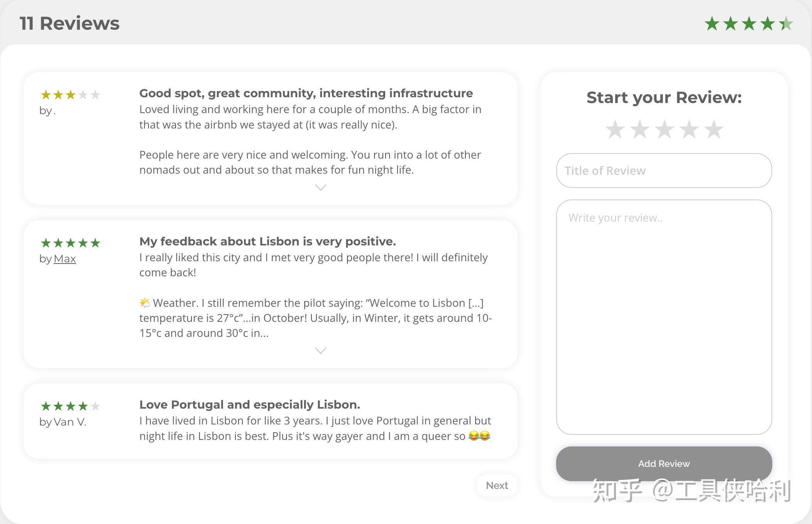This screenshot has width=812, height=524.
Task: Set fourth star in Start your Review
Action: pyautogui.click(x=689, y=129)
